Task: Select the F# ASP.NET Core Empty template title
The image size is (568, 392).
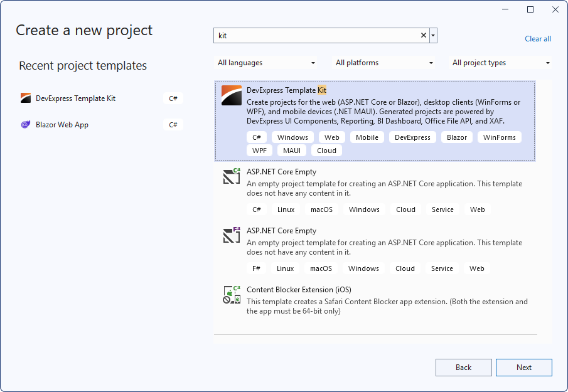Action: (281, 231)
